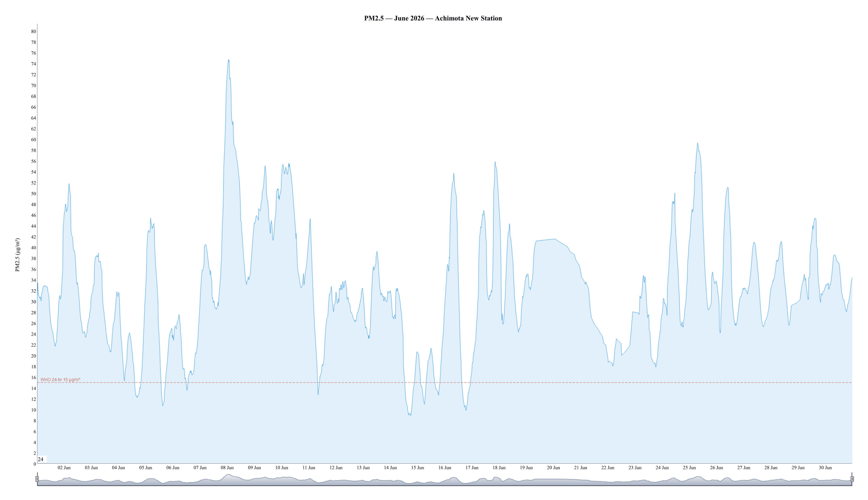Click the 40 tick on the y-axis
Screen dimensions: 868x500
pos(33,248)
